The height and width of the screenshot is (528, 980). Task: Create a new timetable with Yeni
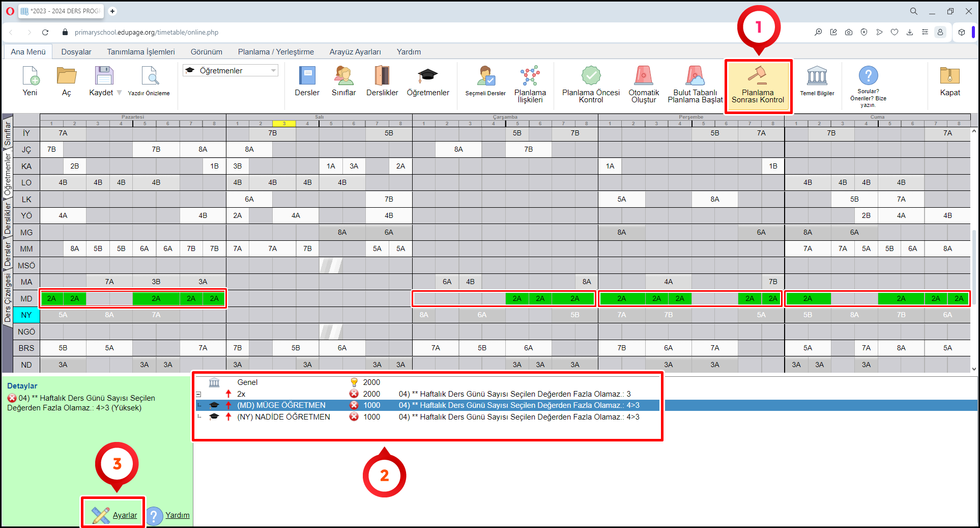coord(31,81)
